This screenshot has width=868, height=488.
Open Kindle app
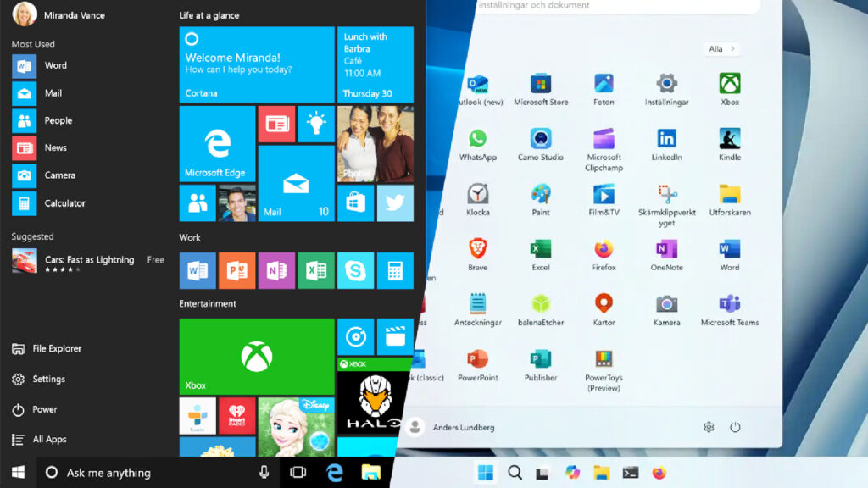point(730,145)
